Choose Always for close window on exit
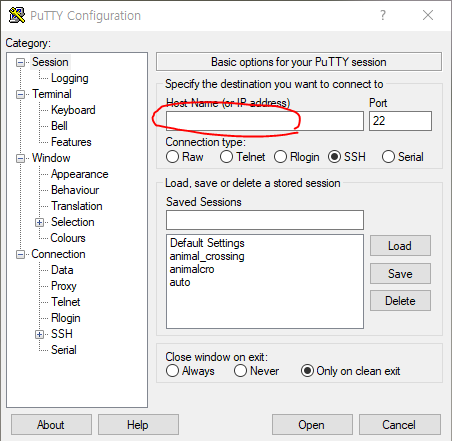 tap(172, 371)
